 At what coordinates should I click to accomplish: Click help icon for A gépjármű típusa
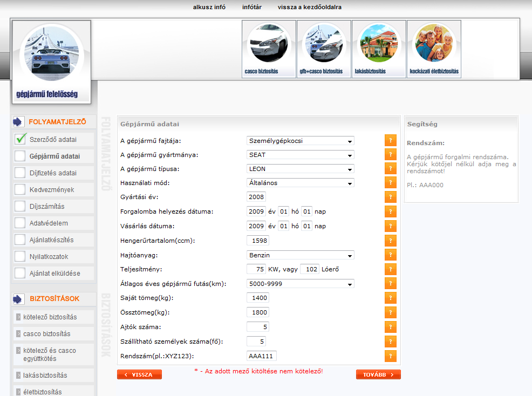(x=391, y=168)
